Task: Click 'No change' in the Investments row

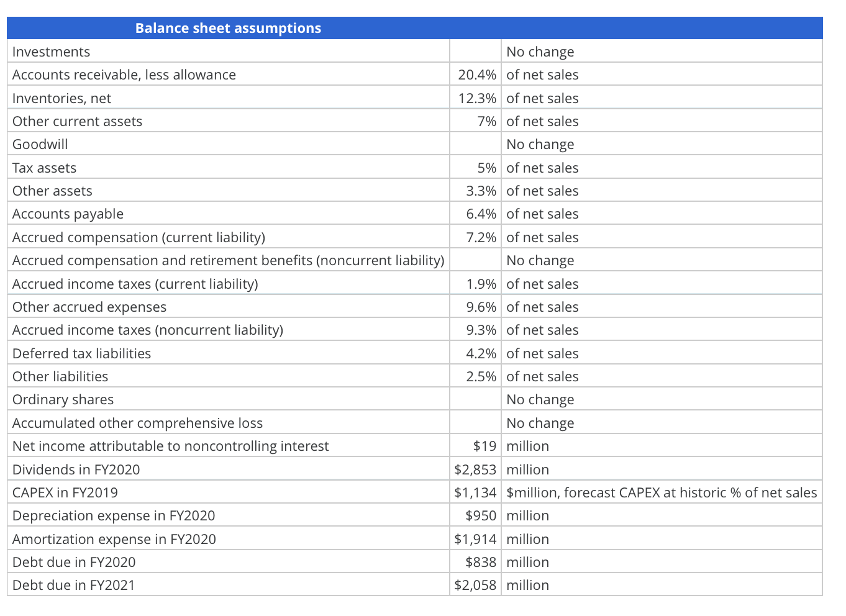Action: [540, 52]
